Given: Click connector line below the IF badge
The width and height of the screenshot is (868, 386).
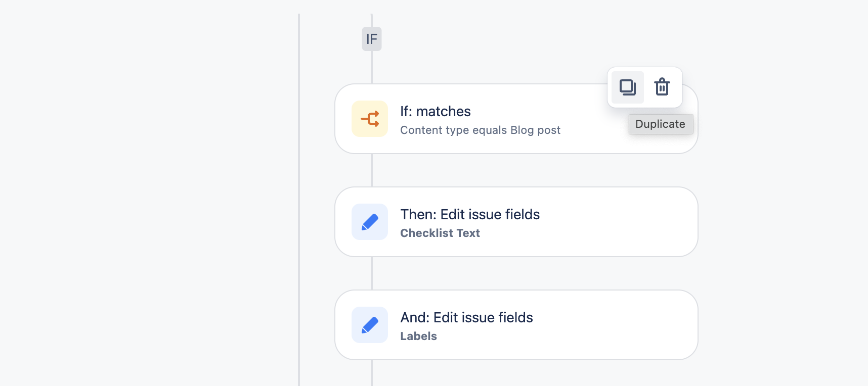Looking at the screenshot, I should click(372, 67).
